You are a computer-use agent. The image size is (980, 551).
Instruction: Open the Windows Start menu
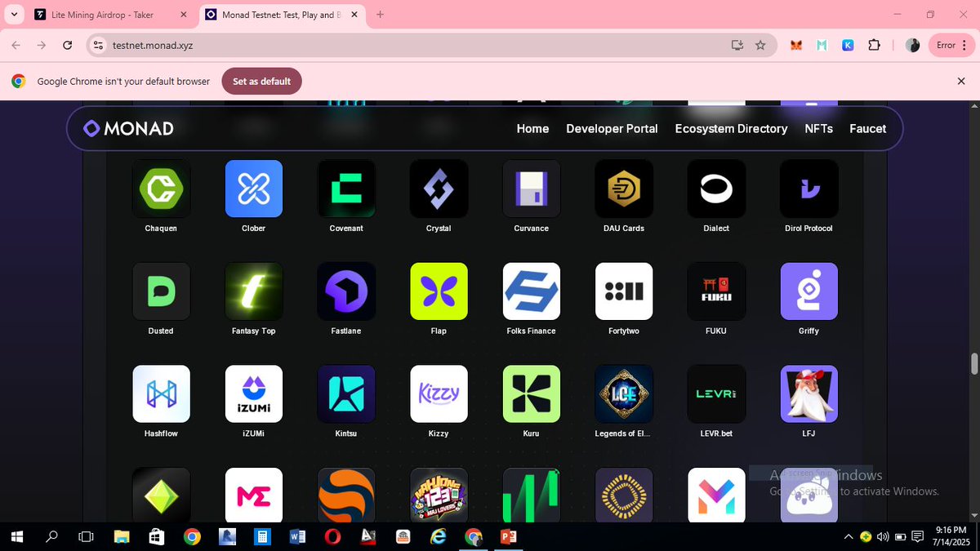click(16, 536)
